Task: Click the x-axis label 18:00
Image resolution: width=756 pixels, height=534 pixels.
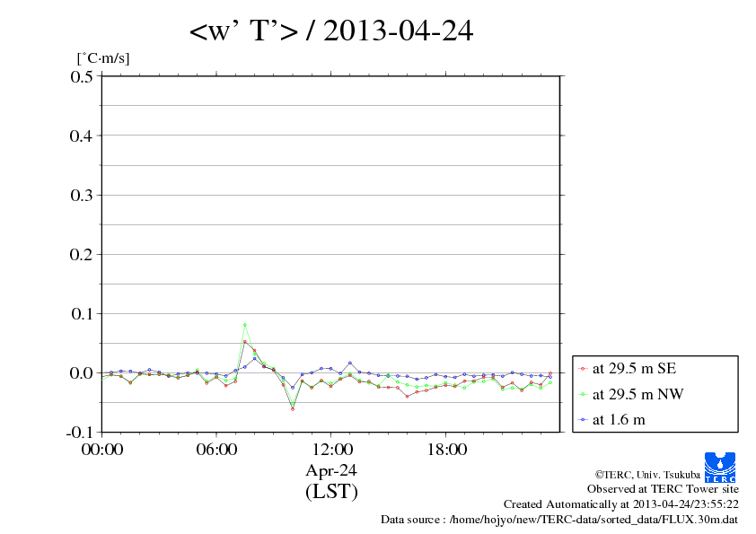Action: (446, 450)
